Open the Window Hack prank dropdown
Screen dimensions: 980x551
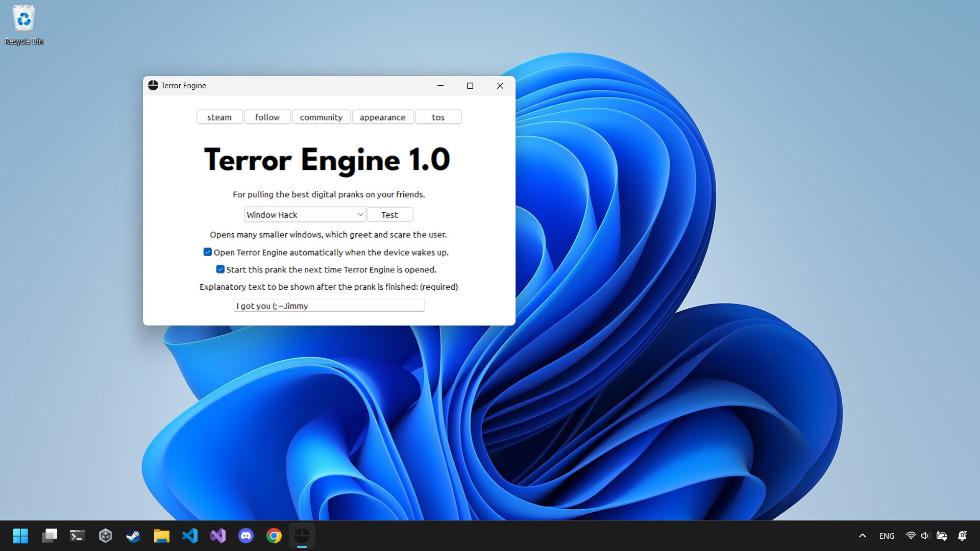coord(305,214)
